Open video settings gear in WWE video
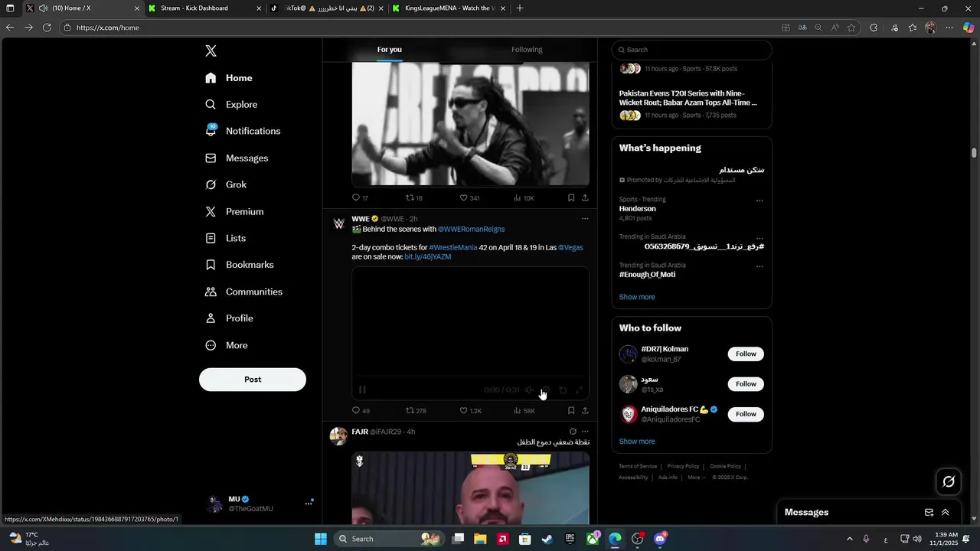 click(546, 390)
